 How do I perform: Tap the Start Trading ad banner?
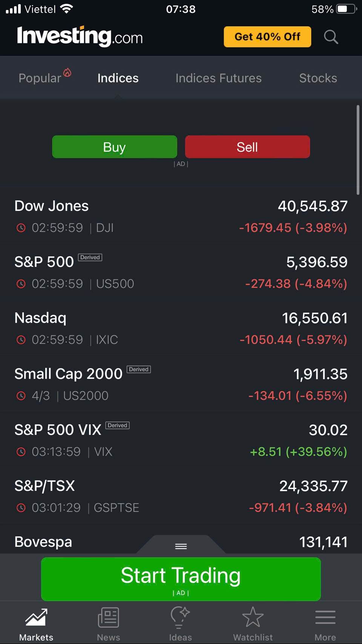pyautogui.click(x=181, y=578)
